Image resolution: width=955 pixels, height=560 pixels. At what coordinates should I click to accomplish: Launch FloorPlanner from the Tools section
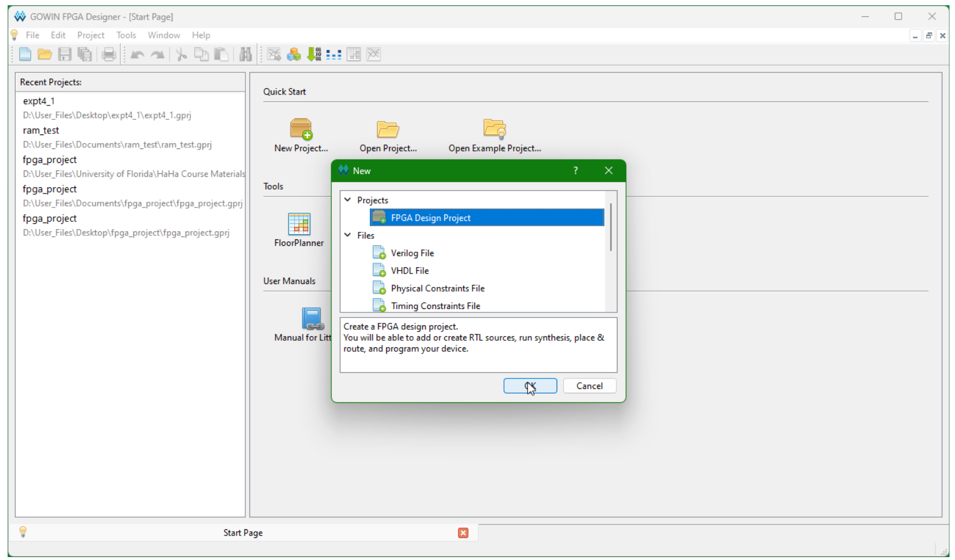click(299, 224)
